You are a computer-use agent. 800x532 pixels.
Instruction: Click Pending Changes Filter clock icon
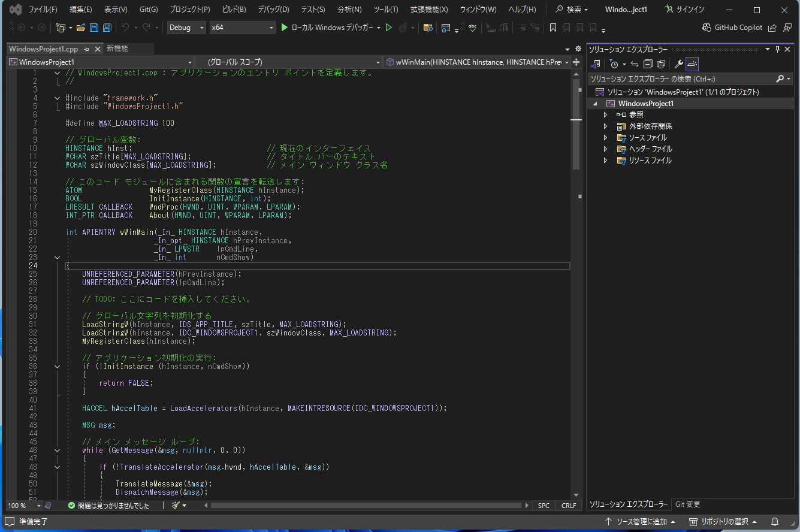(614, 64)
